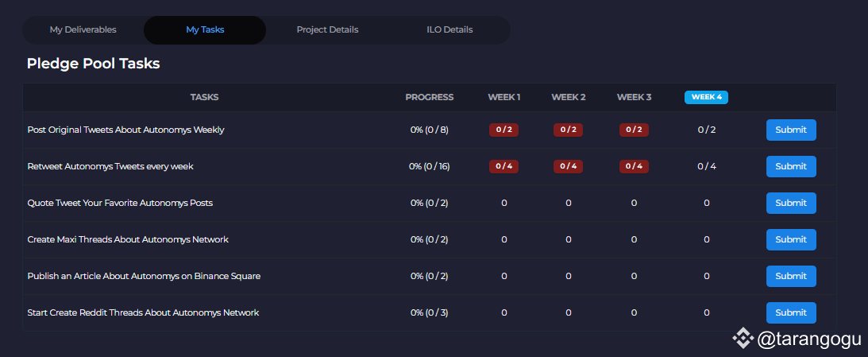Submit the Reddit Threads task
Viewport: 868px width, 357px height.
click(791, 312)
